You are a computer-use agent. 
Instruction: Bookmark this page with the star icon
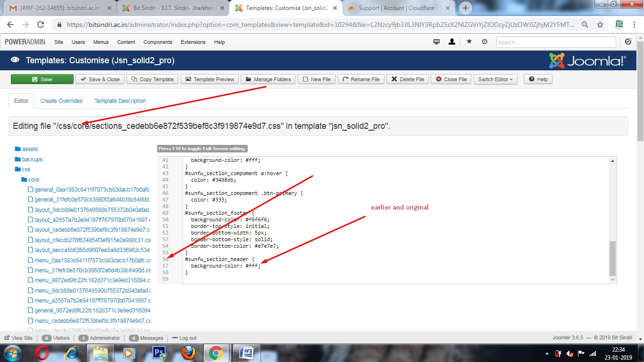click(x=600, y=25)
